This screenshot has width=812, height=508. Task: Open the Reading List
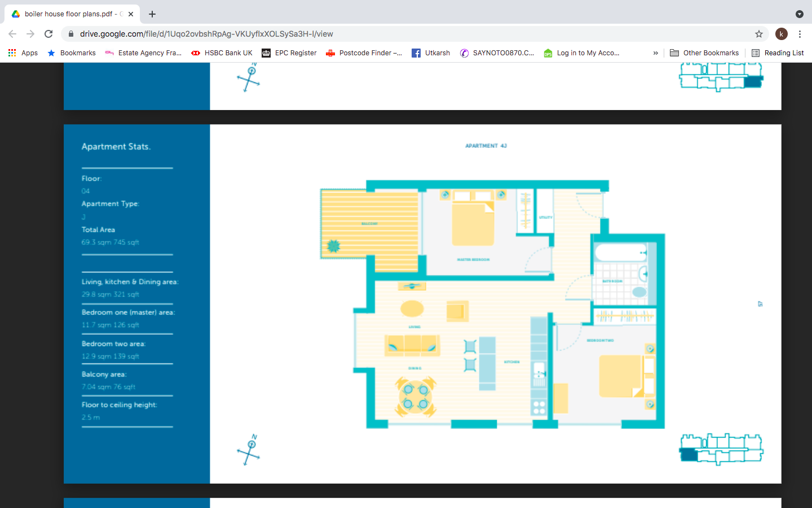coord(778,53)
